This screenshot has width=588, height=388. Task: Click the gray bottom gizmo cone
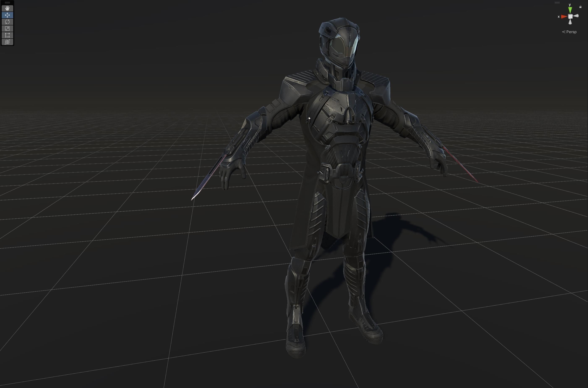(570, 22)
